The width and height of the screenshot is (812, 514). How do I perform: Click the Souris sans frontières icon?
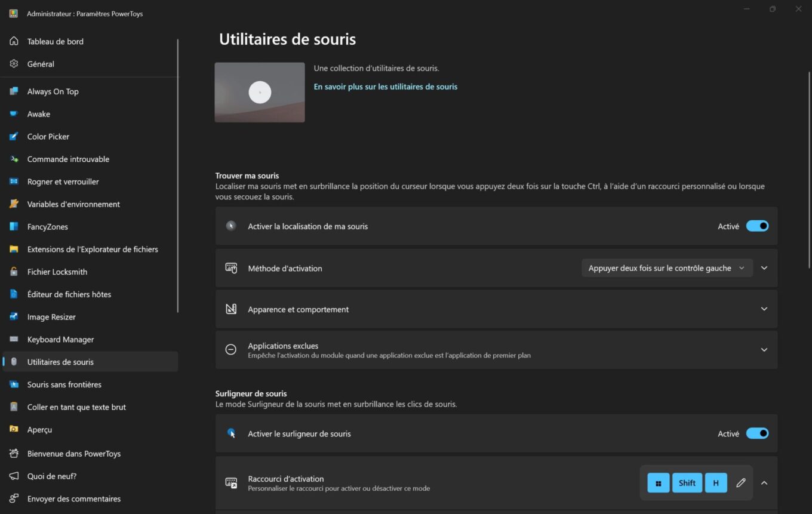[x=14, y=384]
